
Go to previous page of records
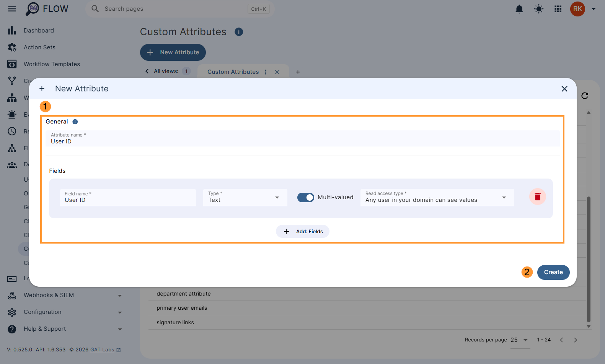click(x=561, y=340)
